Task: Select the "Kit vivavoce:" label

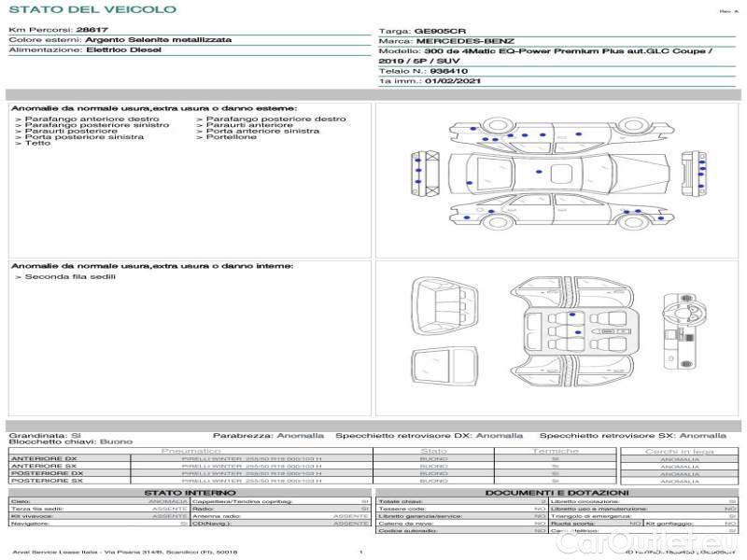Action: (32, 516)
